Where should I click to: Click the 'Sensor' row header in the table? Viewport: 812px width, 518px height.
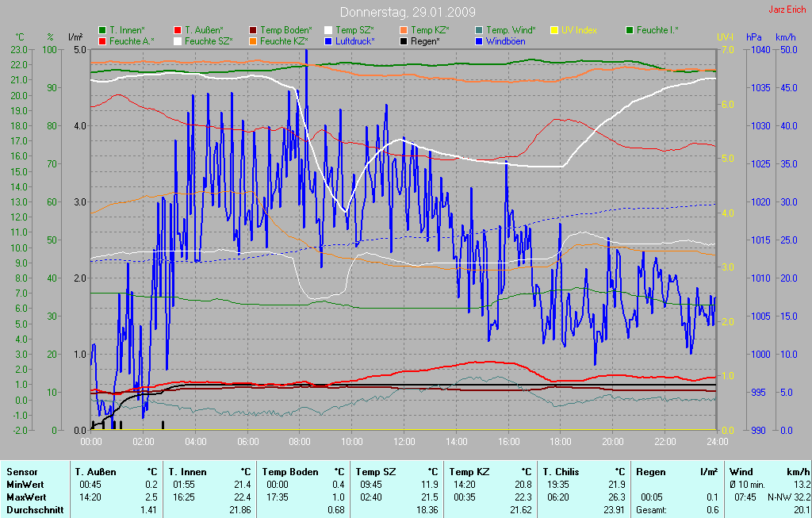(x=21, y=472)
